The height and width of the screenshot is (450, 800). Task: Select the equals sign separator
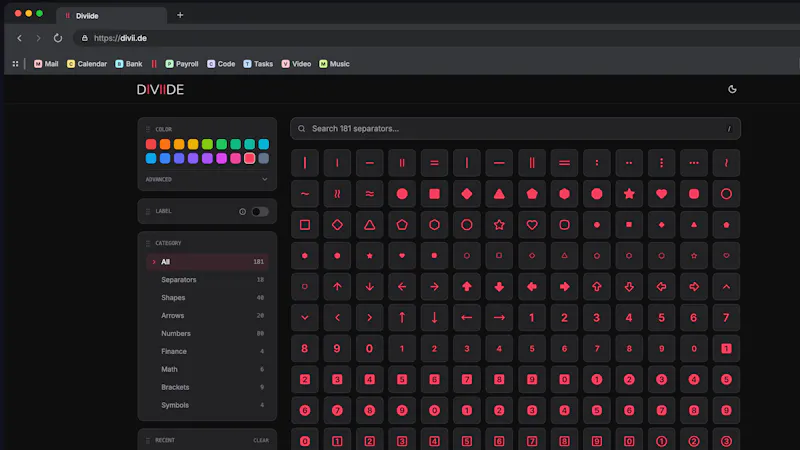point(434,163)
